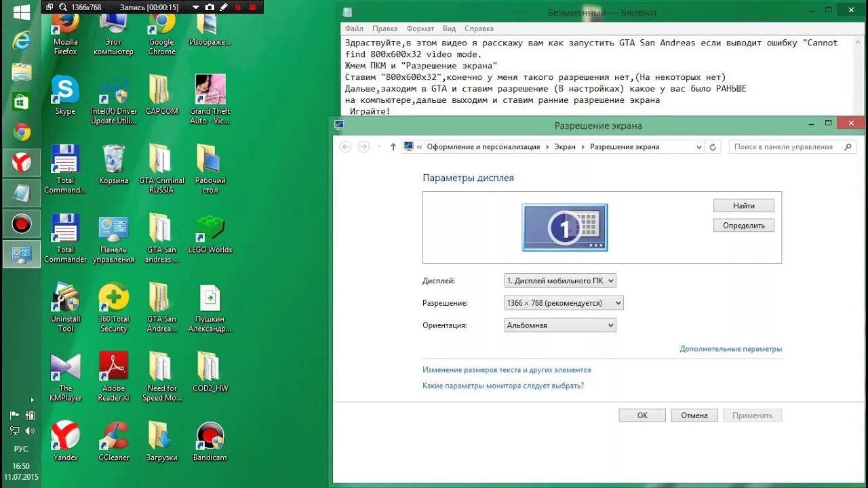This screenshot has width=868, height=488.
Task: Select the Bandicam desktop shortcut
Action: pos(210,442)
